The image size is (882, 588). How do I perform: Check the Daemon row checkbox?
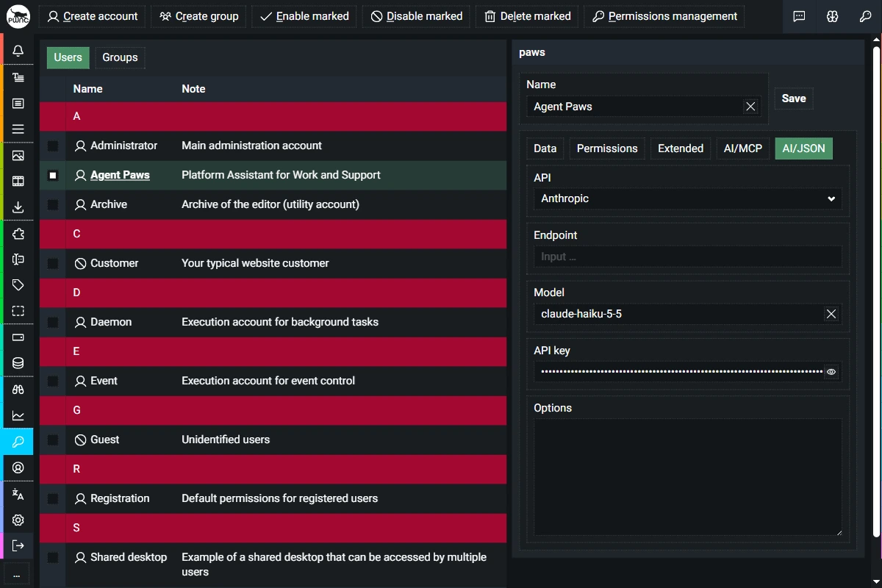53,323
